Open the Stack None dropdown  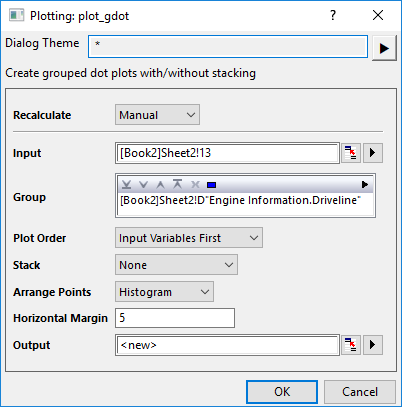tap(176, 265)
